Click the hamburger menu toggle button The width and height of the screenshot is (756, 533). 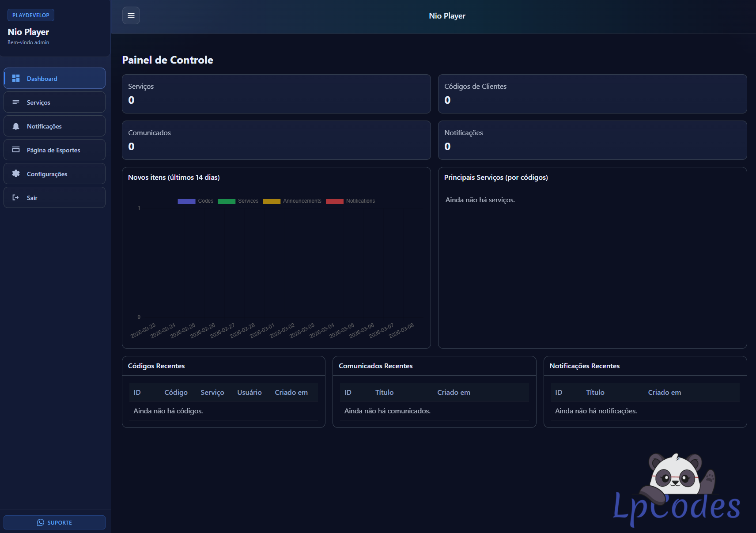pos(131,15)
